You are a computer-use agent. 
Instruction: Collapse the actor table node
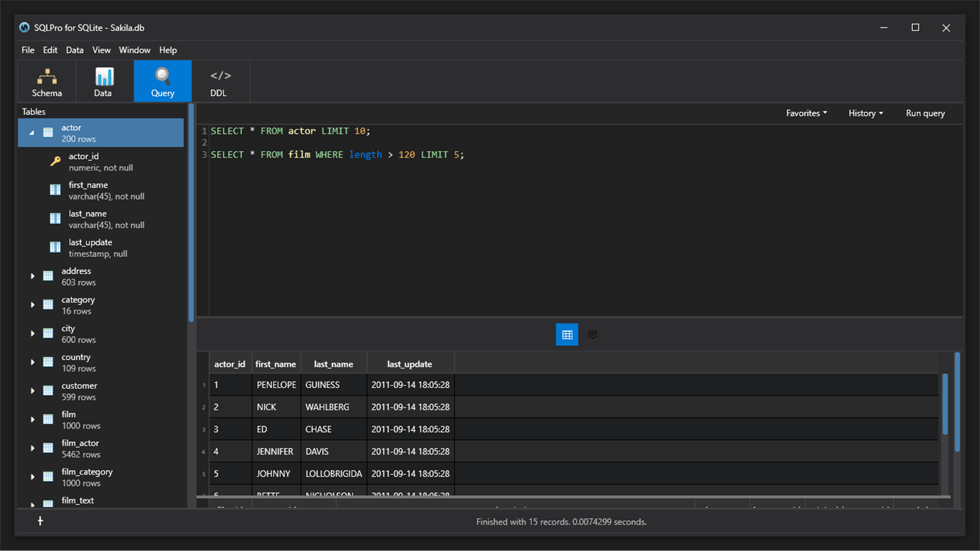(x=32, y=132)
